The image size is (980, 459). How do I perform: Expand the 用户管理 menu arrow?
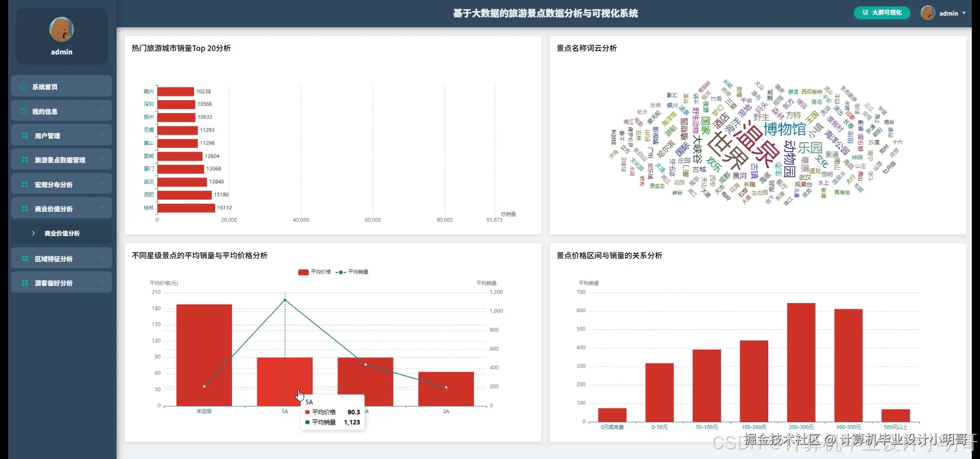pyautogui.click(x=101, y=135)
